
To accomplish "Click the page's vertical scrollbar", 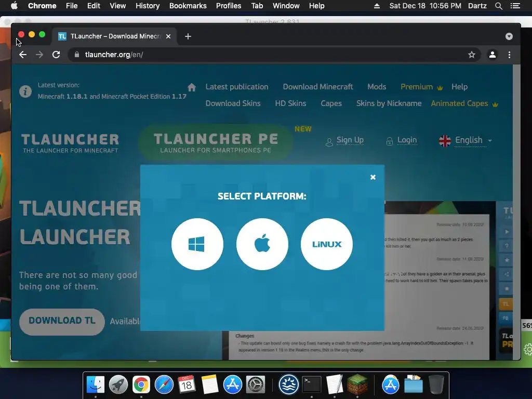I will [x=516, y=212].
